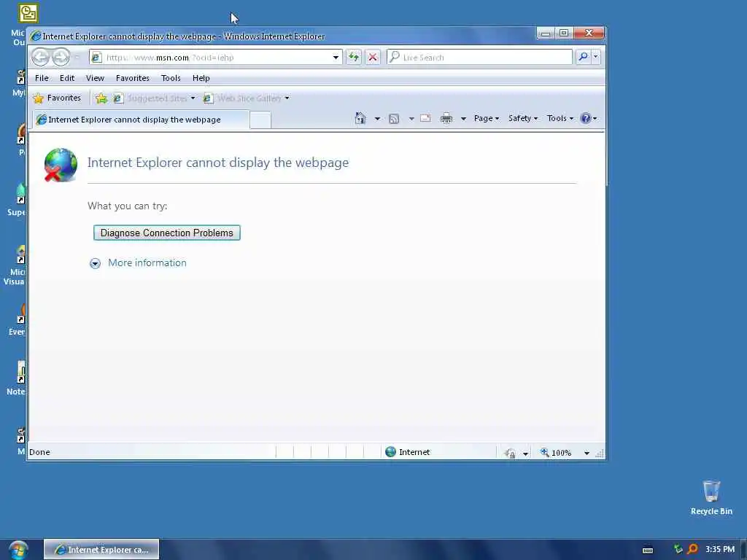
Task: Open the Page command menu
Action: point(487,118)
